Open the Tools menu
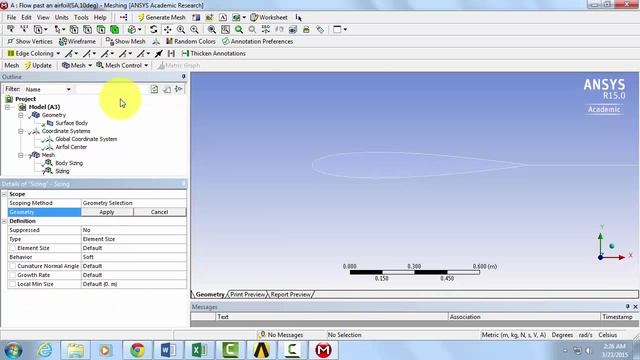The height and width of the screenshot is (360, 640). (81, 18)
